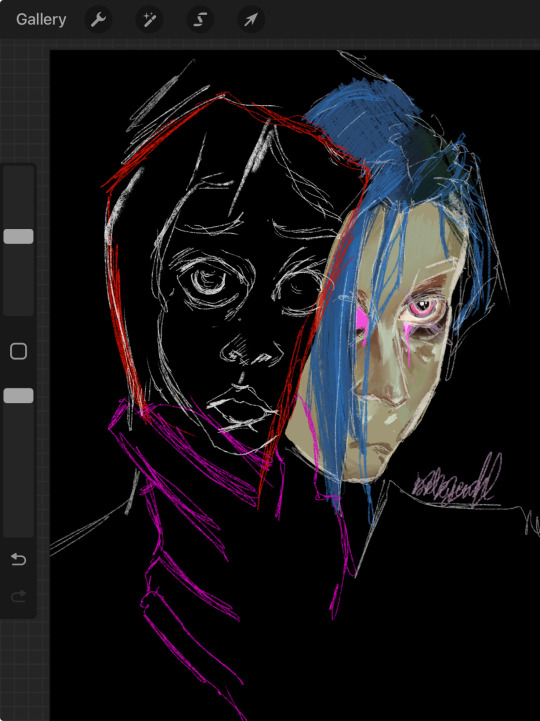
Task: Open the Adjustments magic wand menu
Action: pyautogui.click(x=149, y=19)
